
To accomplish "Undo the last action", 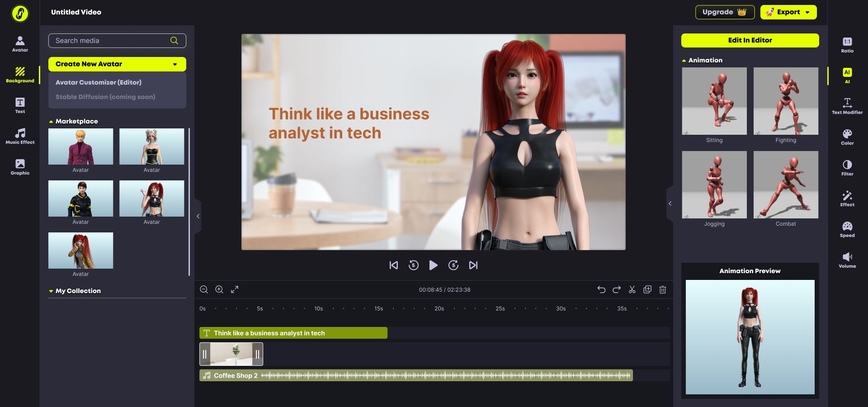I will pos(601,289).
